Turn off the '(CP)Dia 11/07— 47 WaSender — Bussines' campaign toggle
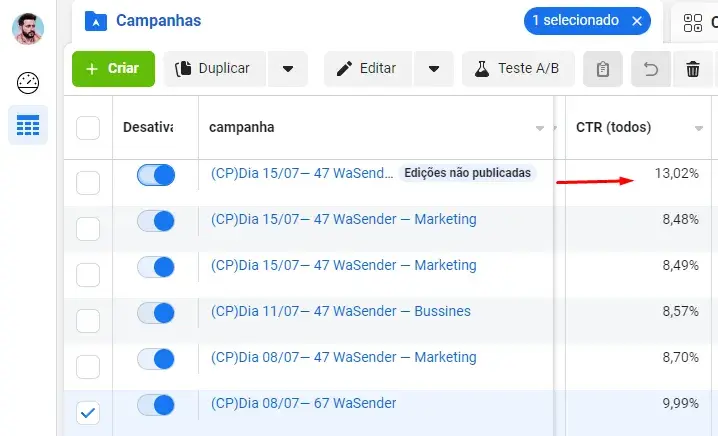 point(156,313)
